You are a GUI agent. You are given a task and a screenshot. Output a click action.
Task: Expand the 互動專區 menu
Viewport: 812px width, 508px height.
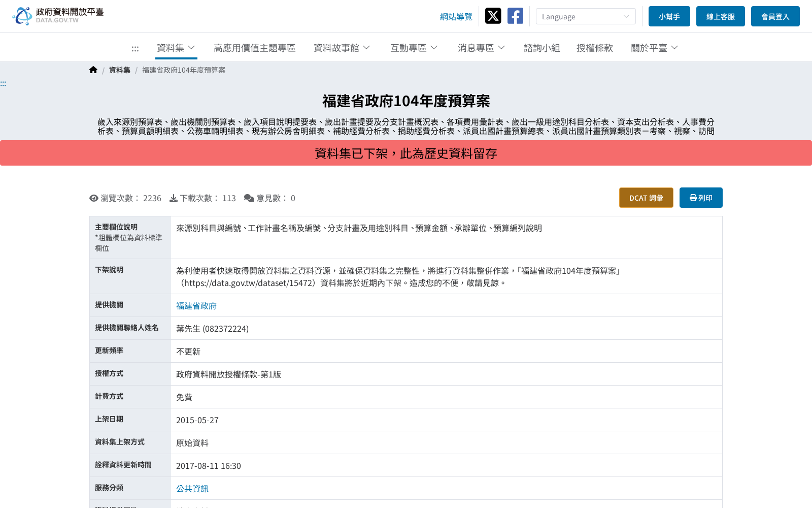click(414, 48)
